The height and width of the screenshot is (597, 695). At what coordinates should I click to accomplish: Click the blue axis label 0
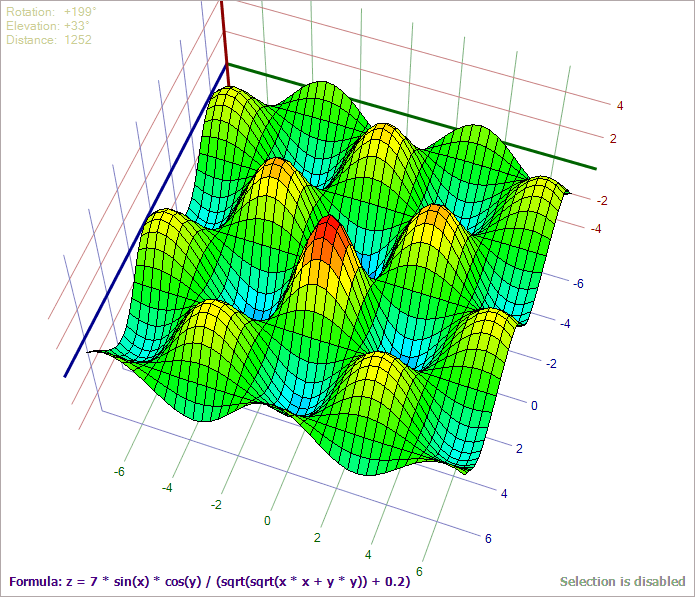tap(534, 406)
